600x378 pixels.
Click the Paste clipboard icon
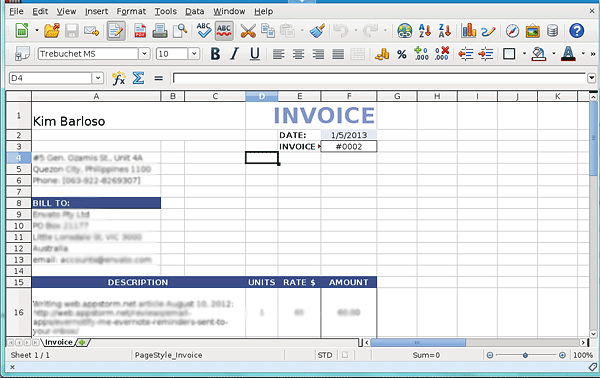click(287, 31)
